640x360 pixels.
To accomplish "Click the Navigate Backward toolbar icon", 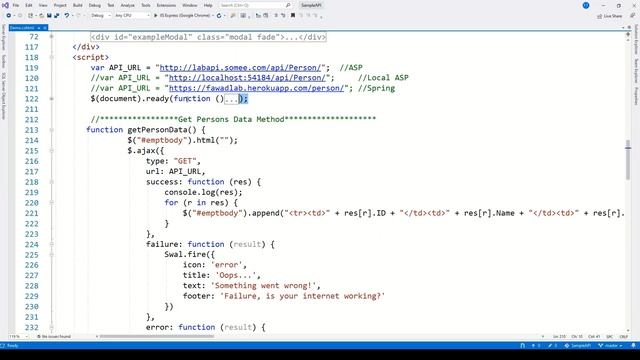I will coord(9,16).
